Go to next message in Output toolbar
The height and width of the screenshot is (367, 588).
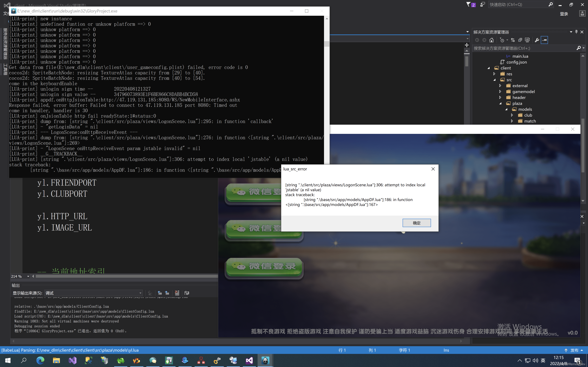[x=167, y=293]
